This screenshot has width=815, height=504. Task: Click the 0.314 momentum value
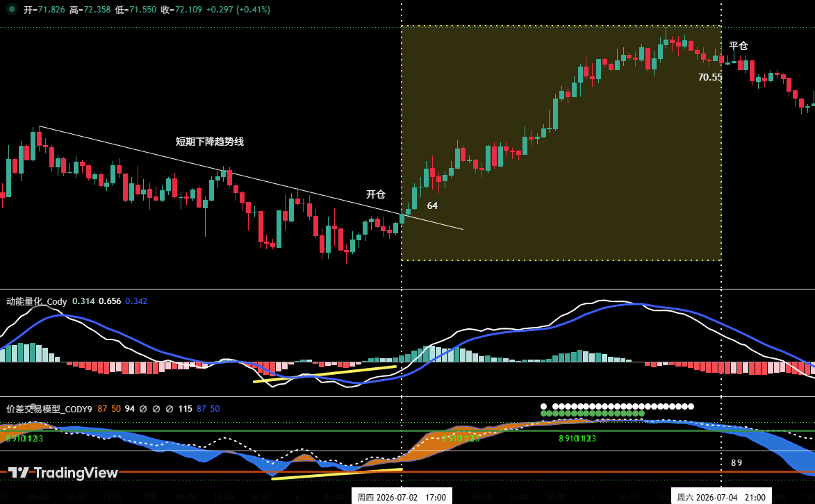83,301
